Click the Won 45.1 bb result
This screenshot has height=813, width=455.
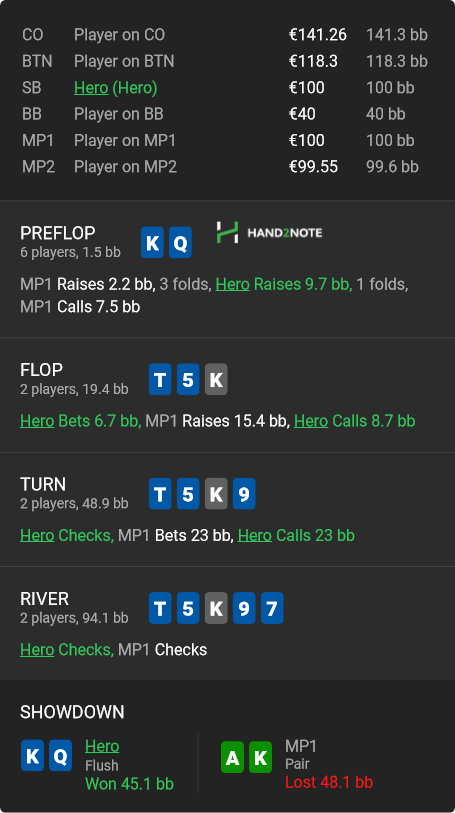(x=129, y=784)
